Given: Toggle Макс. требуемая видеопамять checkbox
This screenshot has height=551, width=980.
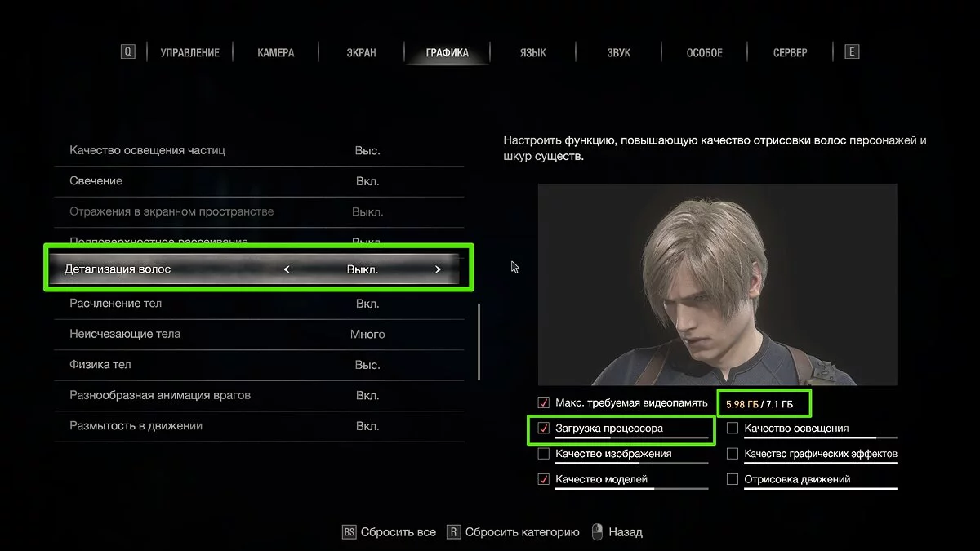Looking at the screenshot, I should point(544,402).
